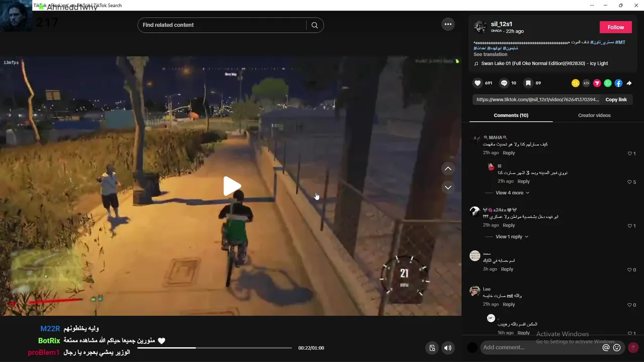Post the comment with red arrow button

633,347
